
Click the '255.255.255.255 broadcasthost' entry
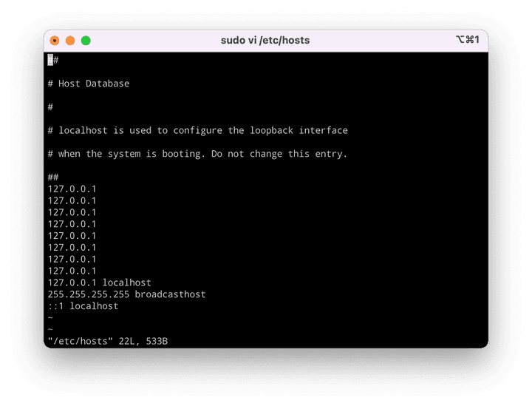126,294
